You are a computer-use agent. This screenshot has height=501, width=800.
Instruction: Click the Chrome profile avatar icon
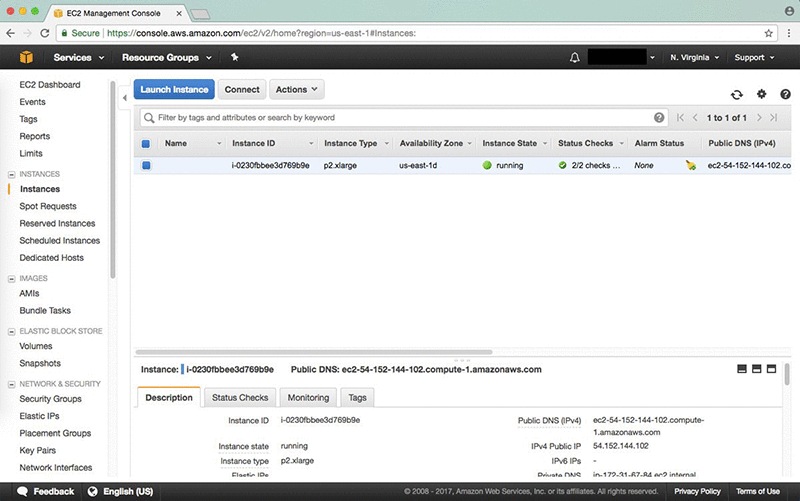[789, 11]
